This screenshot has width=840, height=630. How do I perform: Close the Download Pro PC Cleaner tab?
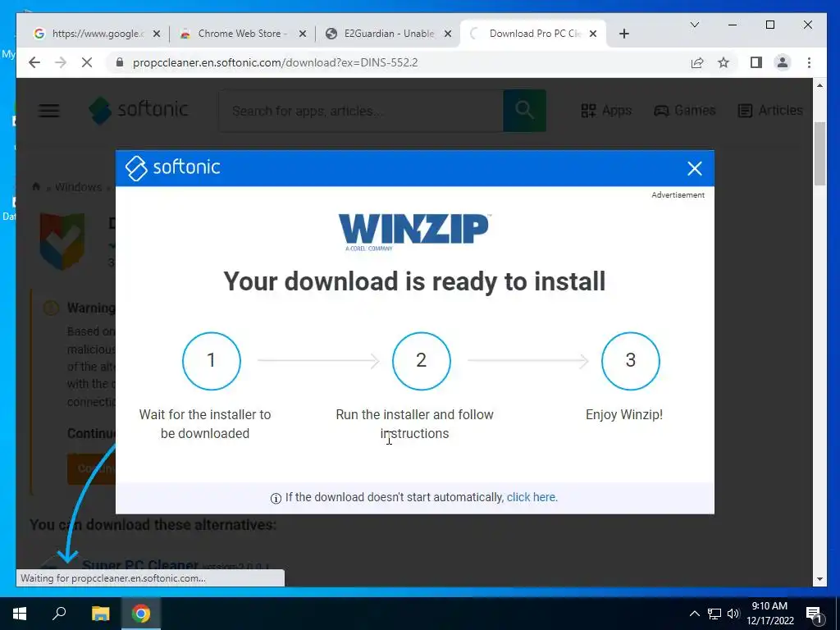coord(593,34)
